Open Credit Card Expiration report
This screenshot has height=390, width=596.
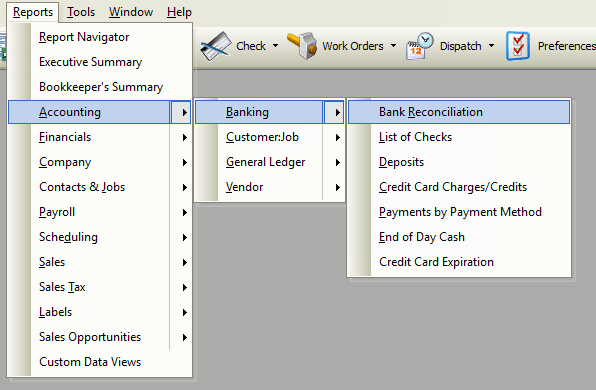tap(459, 262)
